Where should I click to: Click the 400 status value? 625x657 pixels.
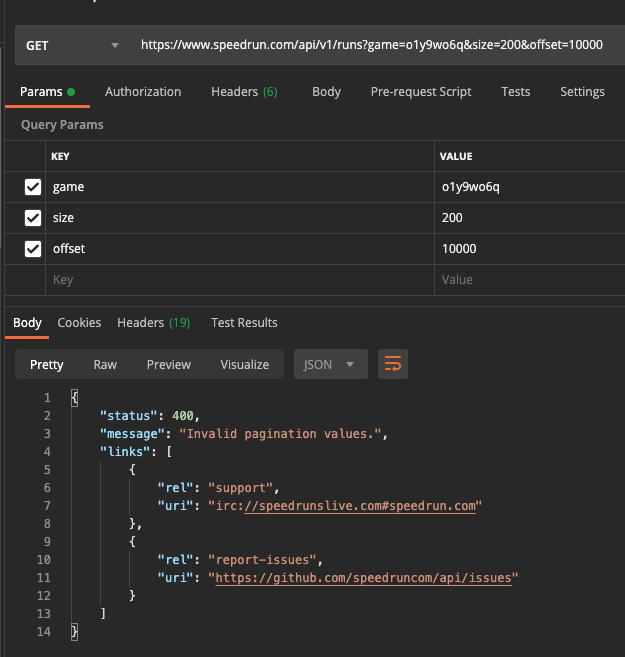[x=183, y=416]
